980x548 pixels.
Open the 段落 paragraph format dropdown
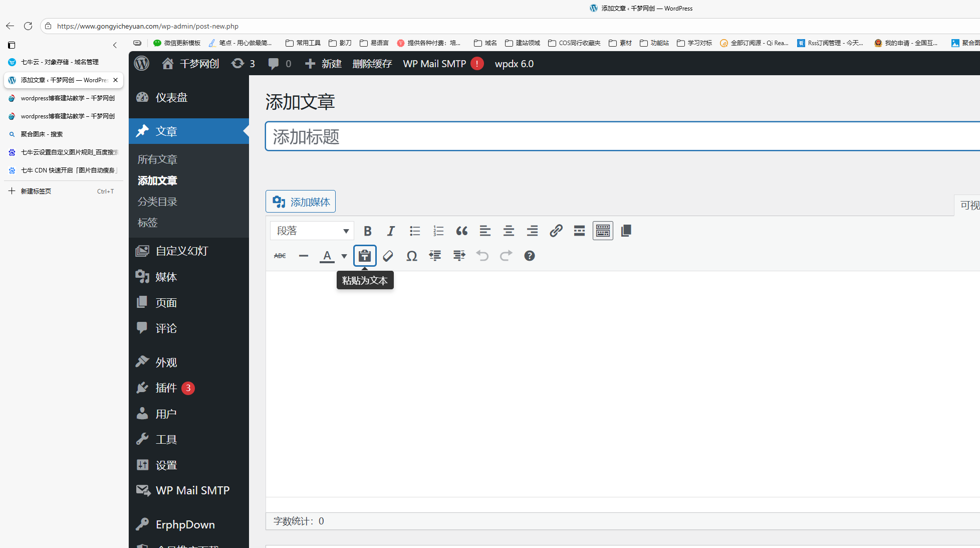[x=312, y=231]
